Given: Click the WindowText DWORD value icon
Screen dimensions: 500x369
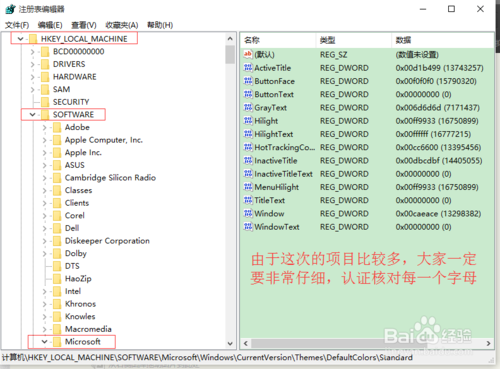Looking at the screenshot, I should click(248, 227).
